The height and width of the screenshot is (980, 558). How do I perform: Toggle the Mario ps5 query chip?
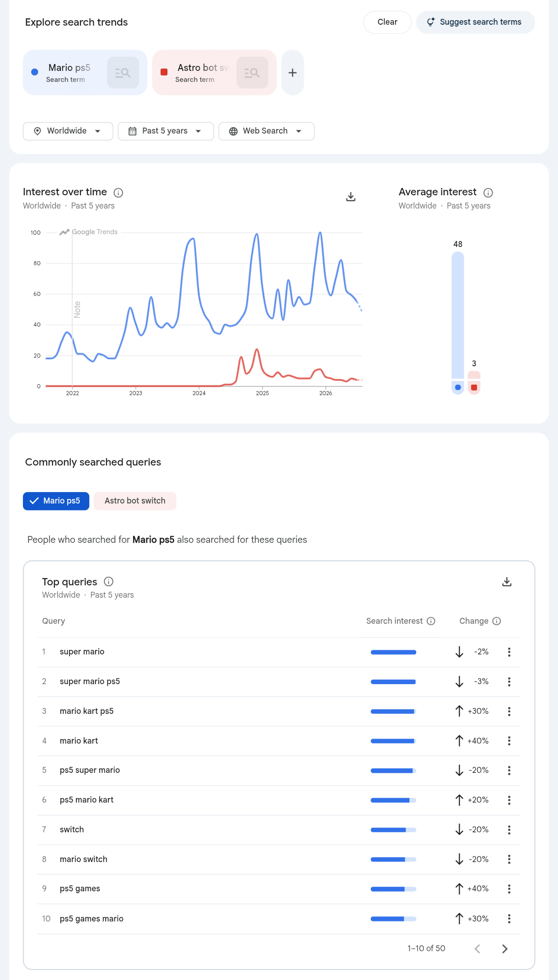(x=56, y=501)
